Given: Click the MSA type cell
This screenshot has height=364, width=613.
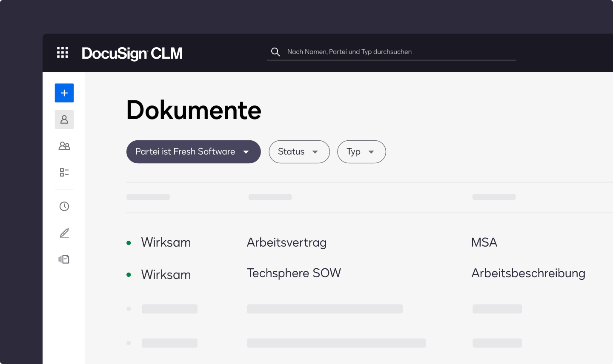Looking at the screenshot, I should click(484, 242).
